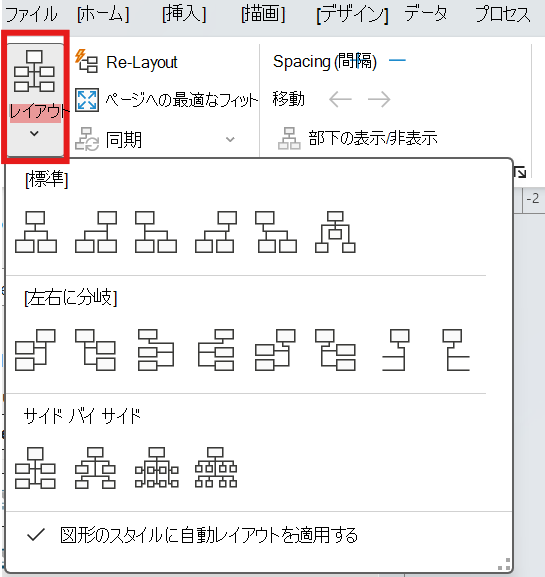Expand the 同期 dropdown arrow
Screen dimensions: 545x577
coord(230,139)
